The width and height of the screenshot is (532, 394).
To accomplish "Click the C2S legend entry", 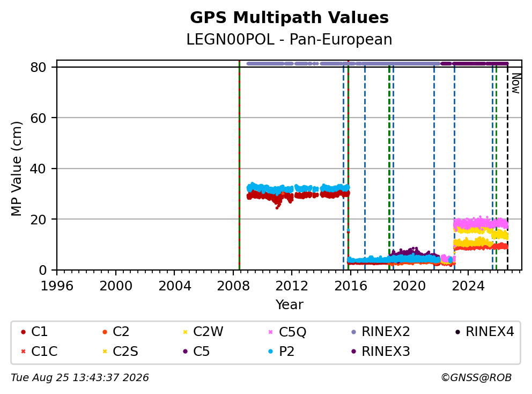I will 120,351.
